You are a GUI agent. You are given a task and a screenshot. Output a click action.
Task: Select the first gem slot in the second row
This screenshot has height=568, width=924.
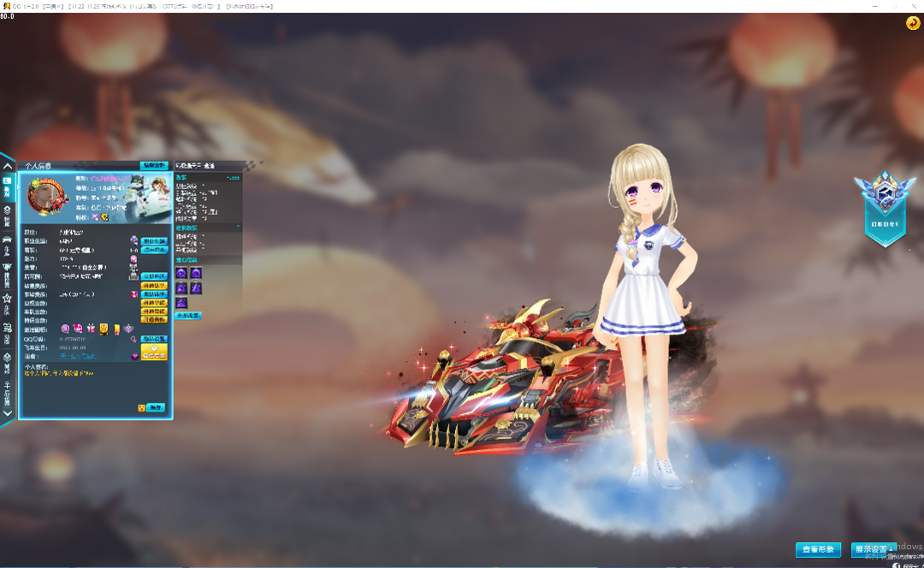[x=181, y=288]
